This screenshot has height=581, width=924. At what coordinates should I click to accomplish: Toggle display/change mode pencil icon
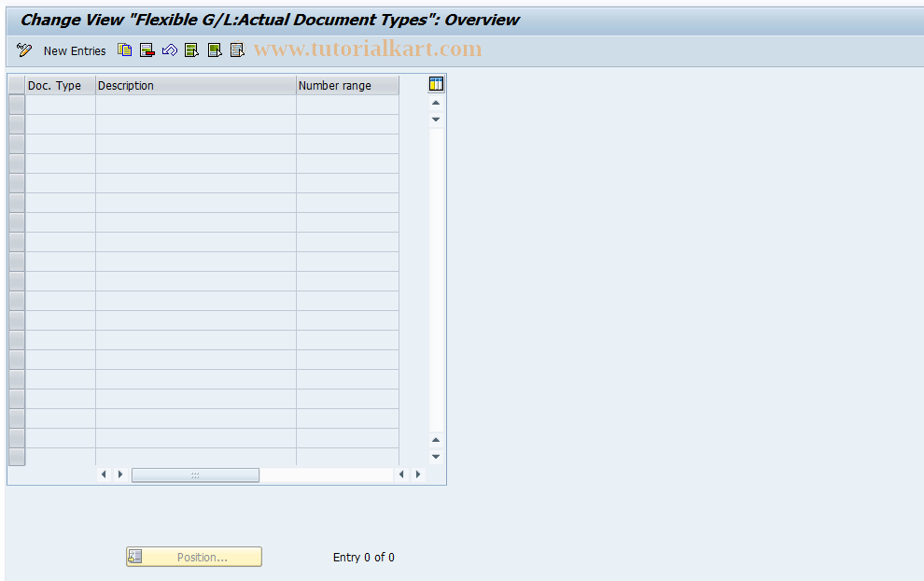(x=24, y=50)
